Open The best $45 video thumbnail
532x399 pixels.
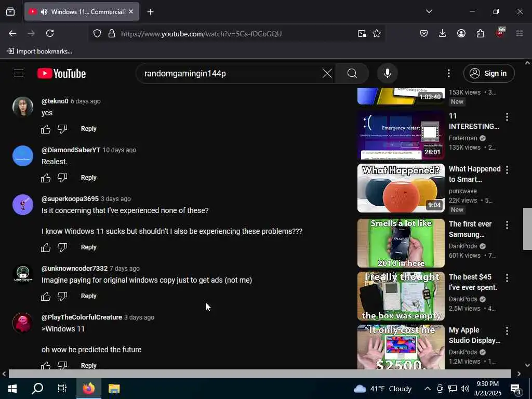(x=401, y=296)
